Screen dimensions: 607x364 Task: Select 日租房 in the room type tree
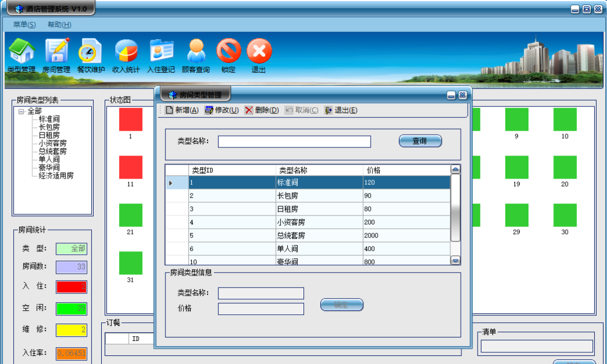point(49,135)
